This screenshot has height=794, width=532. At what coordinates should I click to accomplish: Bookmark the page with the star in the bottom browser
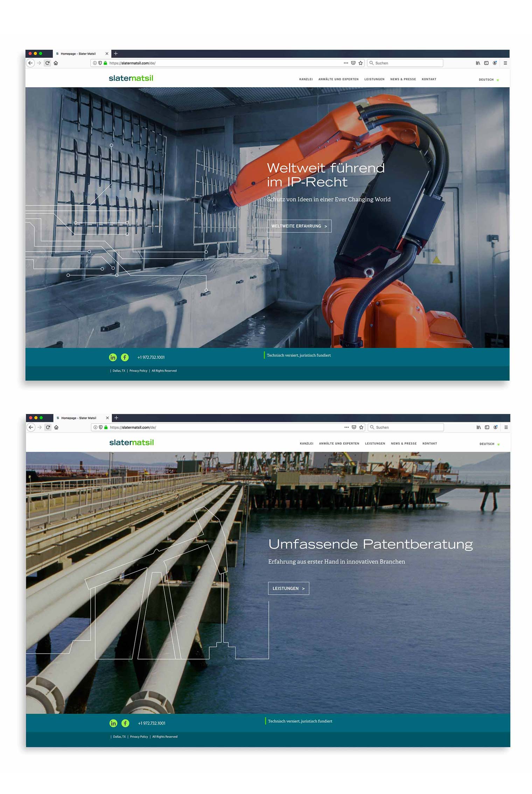coord(361,427)
